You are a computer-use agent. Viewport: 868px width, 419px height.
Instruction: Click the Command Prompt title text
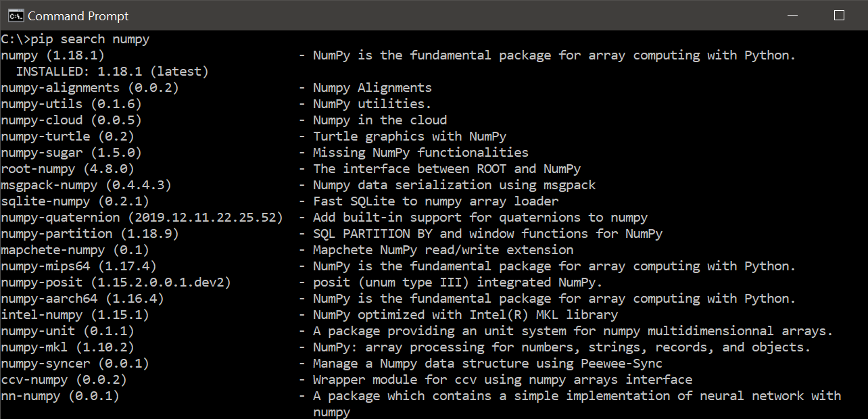tap(78, 16)
